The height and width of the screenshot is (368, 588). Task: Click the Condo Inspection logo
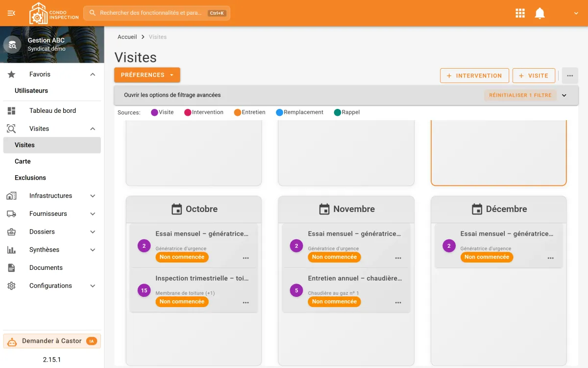[x=54, y=13]
